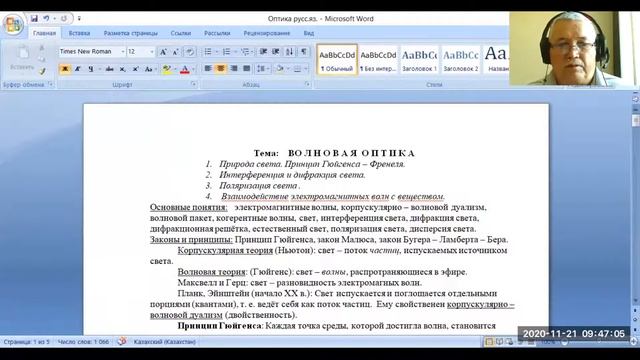This screenshot has width=640, height=360.
Task: Switch to the Вставка tab
Action: [x=79, y=33]
